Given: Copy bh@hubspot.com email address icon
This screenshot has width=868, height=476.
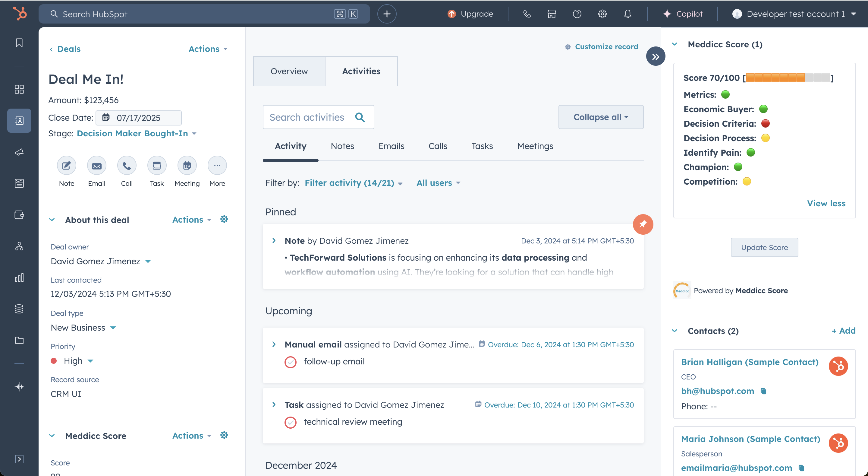Looking at the screenshot, I should [763, 391].
